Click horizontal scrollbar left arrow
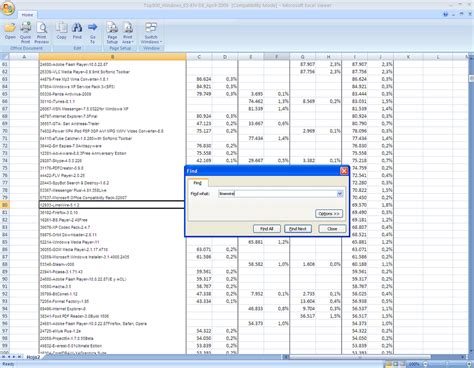Screen dimensions: 474x368 pyautogui.click(x=286, y=357)
